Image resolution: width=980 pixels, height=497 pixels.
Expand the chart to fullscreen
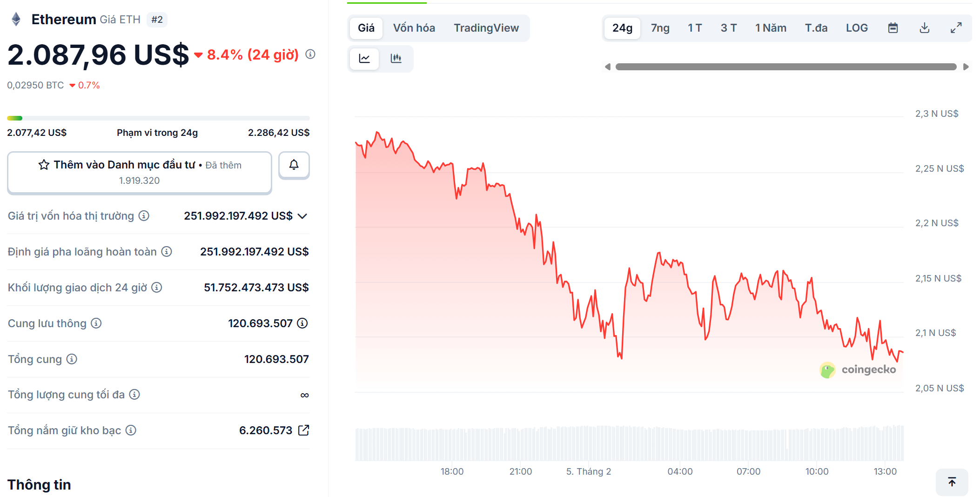[x=956, y=27]
